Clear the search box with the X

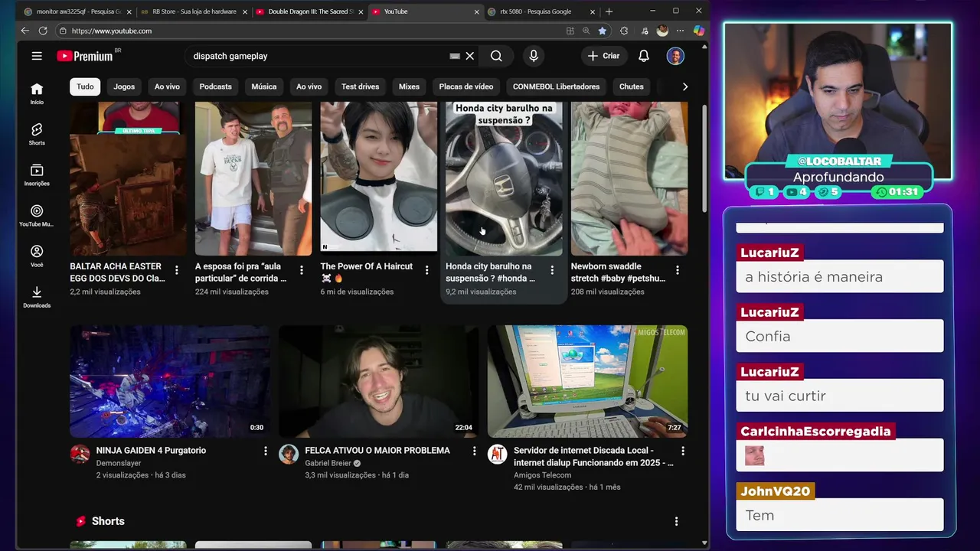(470, 56)
